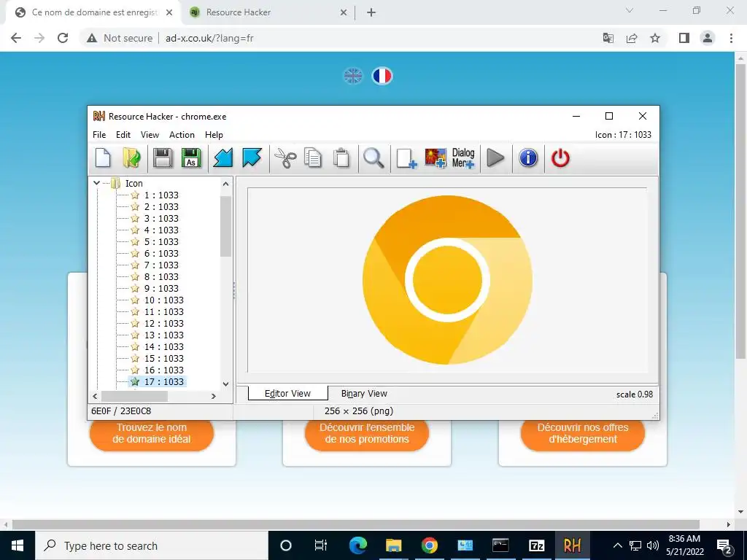Viewport: 747px width, 560px height.
Task: Open the View menu in Resource Hacker
Action: point(150,135)
